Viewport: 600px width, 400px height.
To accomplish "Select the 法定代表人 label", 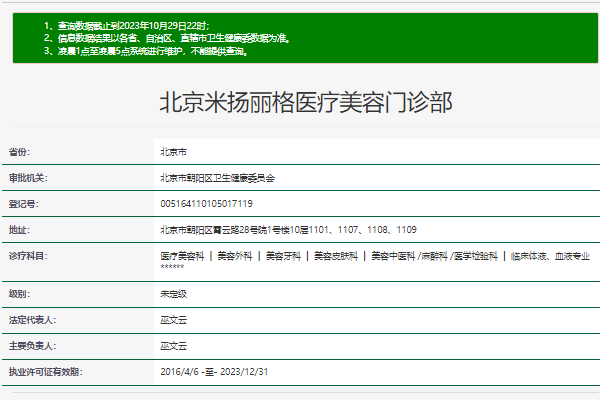I will pos(33,320).
